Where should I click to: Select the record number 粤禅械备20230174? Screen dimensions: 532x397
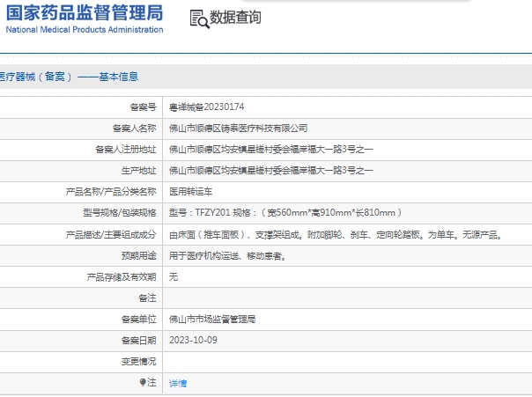pyautogui.click(x=207, y=107)
